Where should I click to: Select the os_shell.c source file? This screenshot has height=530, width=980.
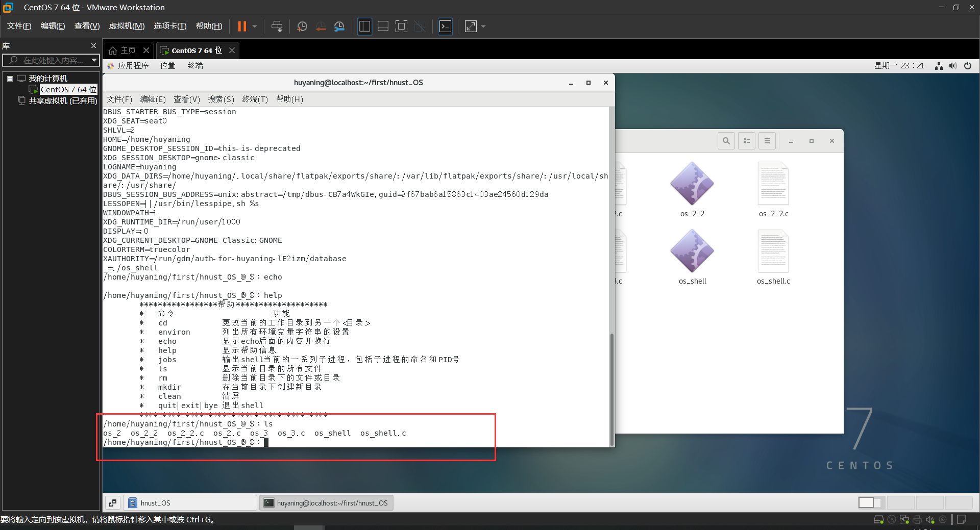point(773,257)
